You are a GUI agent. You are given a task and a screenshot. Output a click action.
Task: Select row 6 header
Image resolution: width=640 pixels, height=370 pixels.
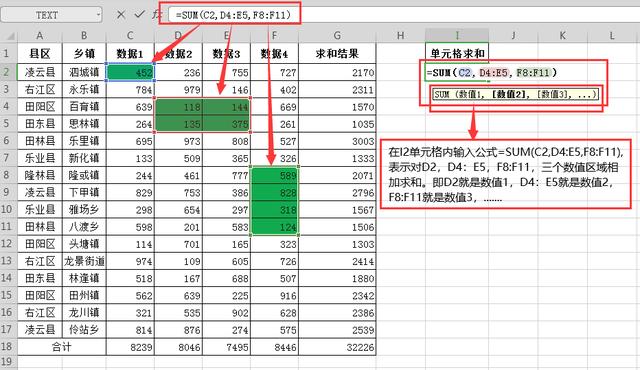coord(8,141)
